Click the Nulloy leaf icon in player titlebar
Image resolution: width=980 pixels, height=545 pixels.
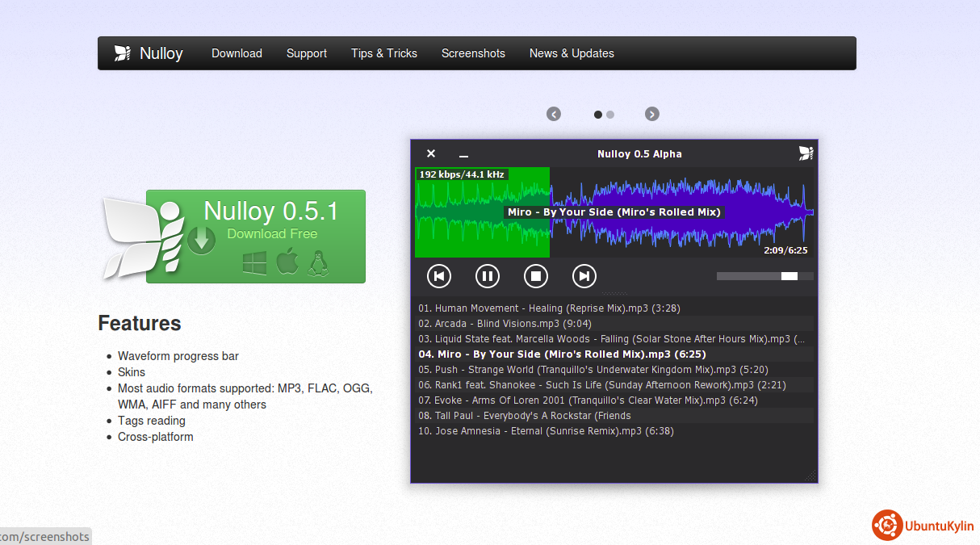point(805,153)
